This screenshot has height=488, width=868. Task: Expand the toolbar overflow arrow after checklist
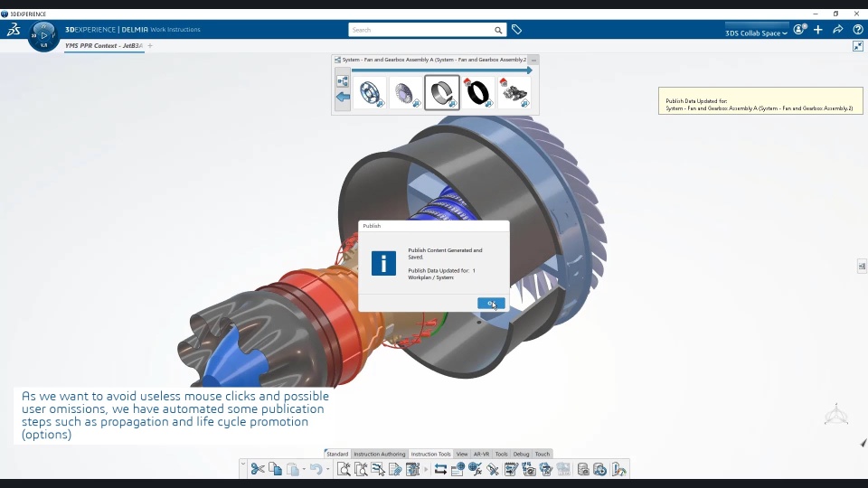point(426,470)
